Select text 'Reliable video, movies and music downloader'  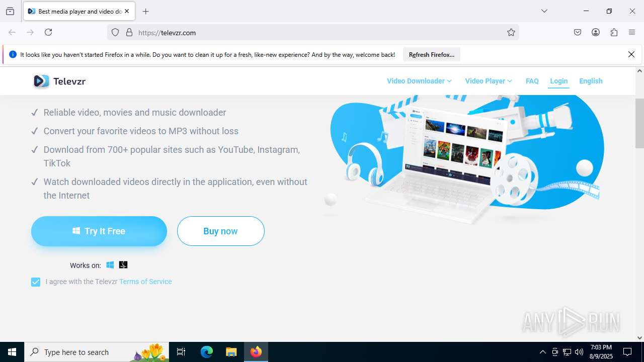[135, 113]
